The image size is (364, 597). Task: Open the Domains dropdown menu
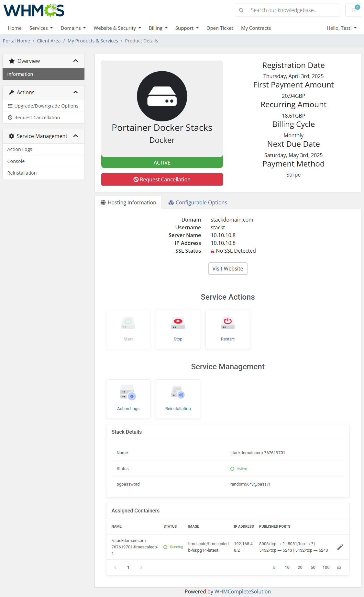coord(73,28)
